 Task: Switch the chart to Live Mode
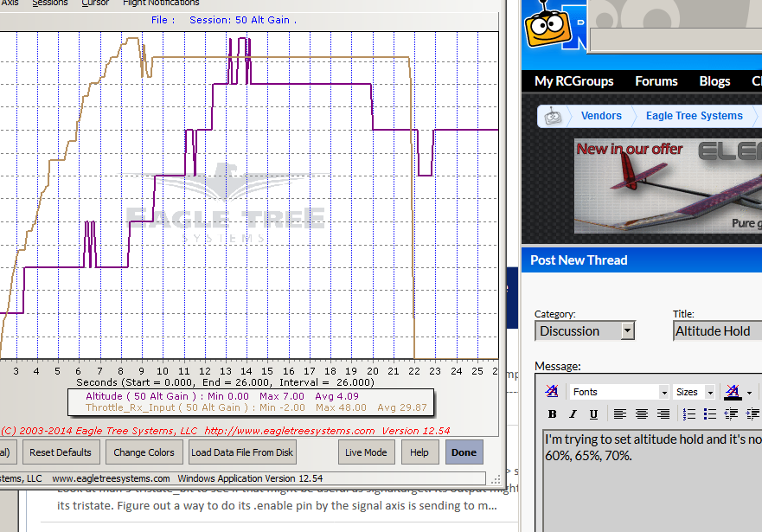(x=366, y=452)
